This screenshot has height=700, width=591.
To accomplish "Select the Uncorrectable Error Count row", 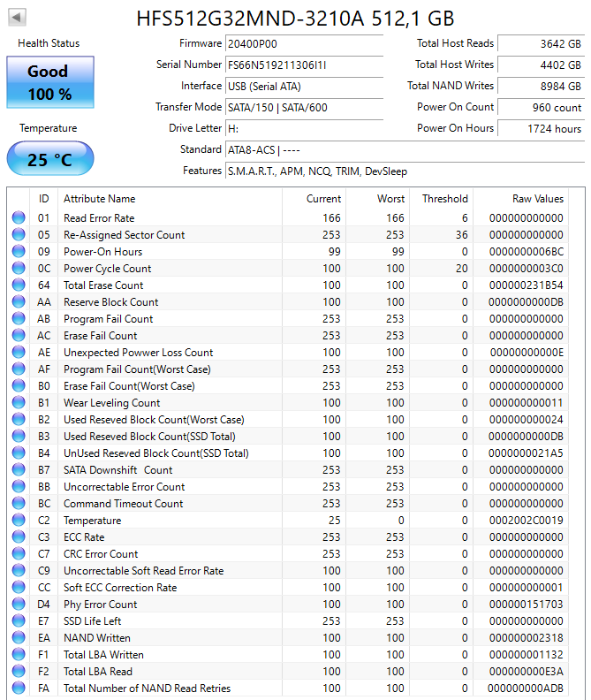I will point(124,487).
